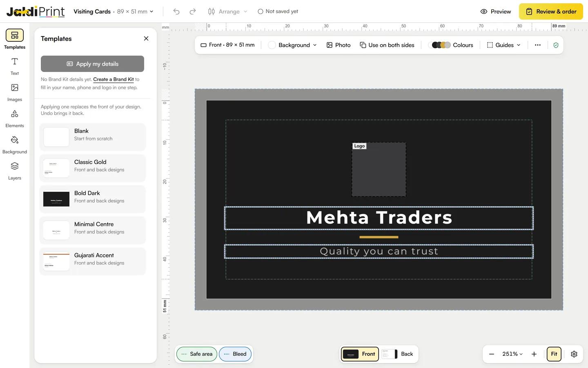Open the Elements sidebar panel
The height and width of the screenshot is (368, 588).
[x=15, y=119]
